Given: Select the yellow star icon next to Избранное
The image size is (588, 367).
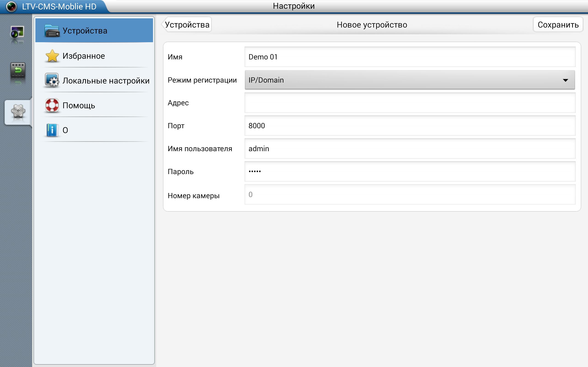Looking at the screenshot, I should click(x=51, y=56).
